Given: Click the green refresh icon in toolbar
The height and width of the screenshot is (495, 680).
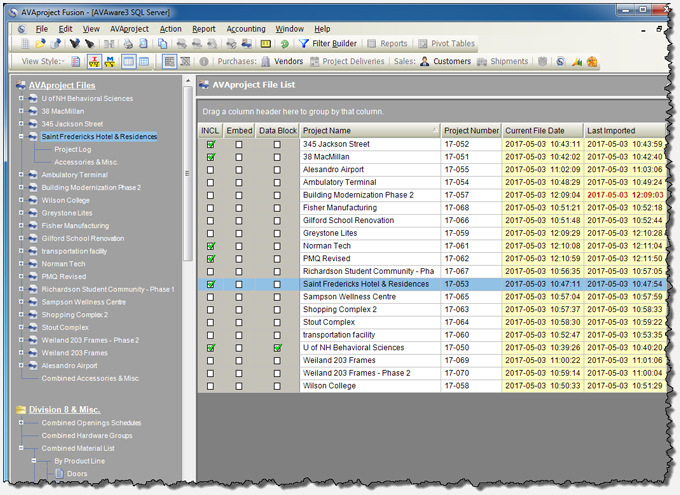Looking at the screenshot, I should [x=285, y=44].
